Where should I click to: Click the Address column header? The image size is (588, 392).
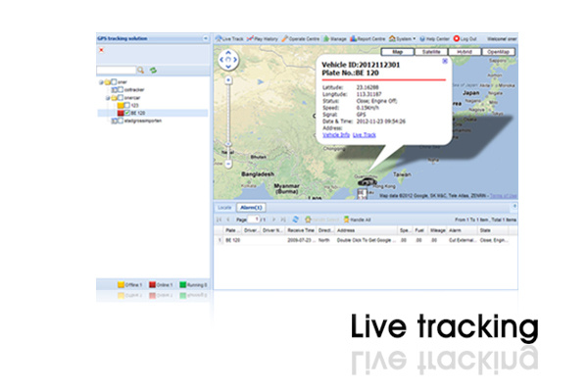click(366, 230)
